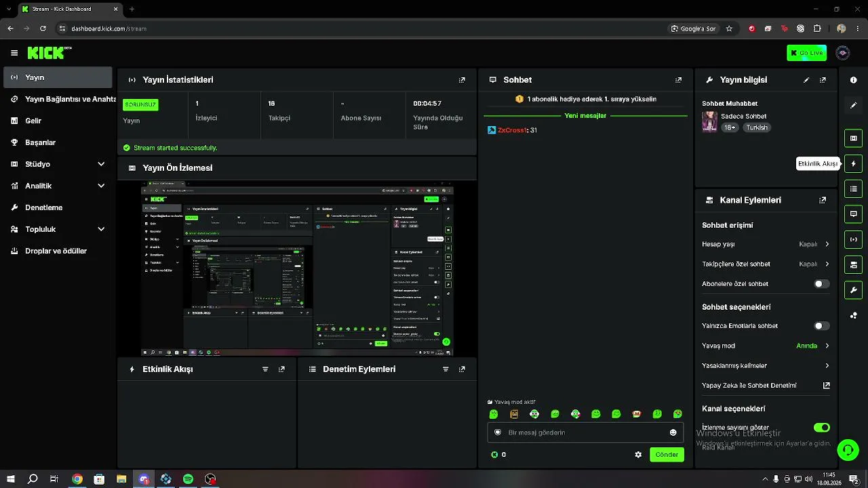
Task: Open Yayın Bağlantısı ve Anahtarı page
Action: pyautogui.click(x=58, y=99)
